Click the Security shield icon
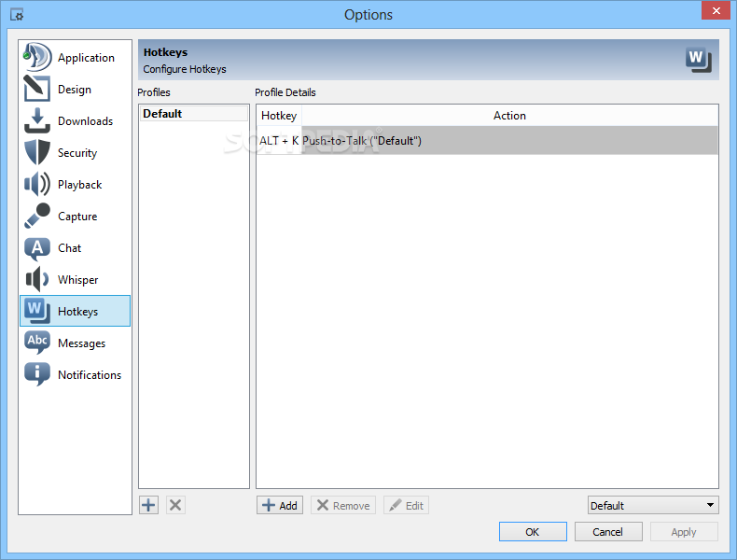 pyautogui.click(x=37, y=152)
